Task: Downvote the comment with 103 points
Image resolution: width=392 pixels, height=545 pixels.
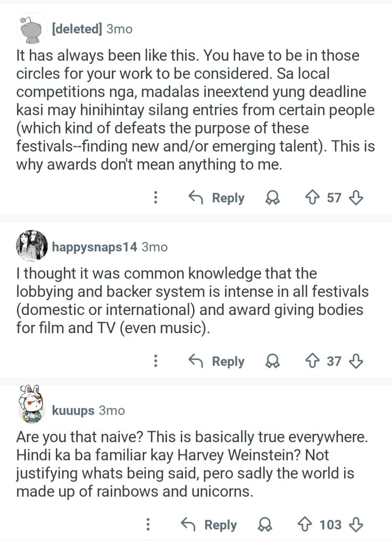Action: click(x=355, y=525)
